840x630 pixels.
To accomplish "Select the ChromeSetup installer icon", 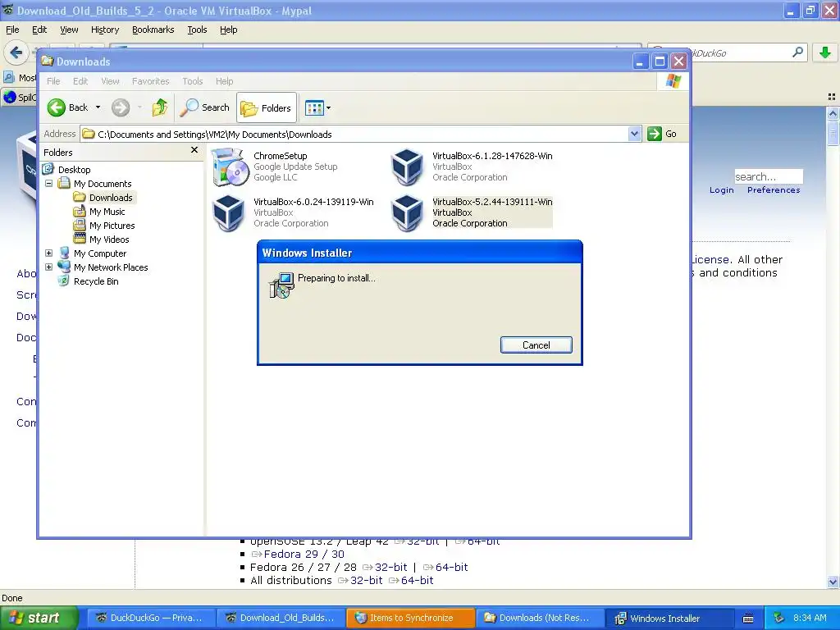I will point(231,167).
